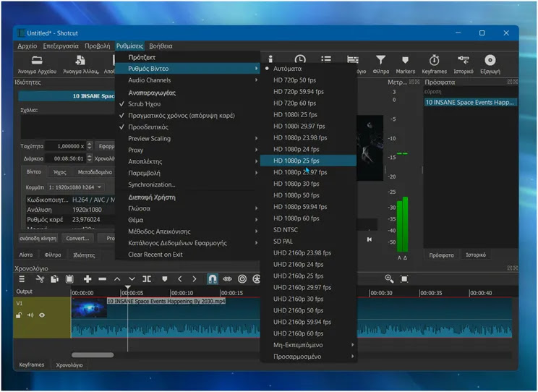Click next marker right-arrow icon
538x392 pixels.
point(195,279)
